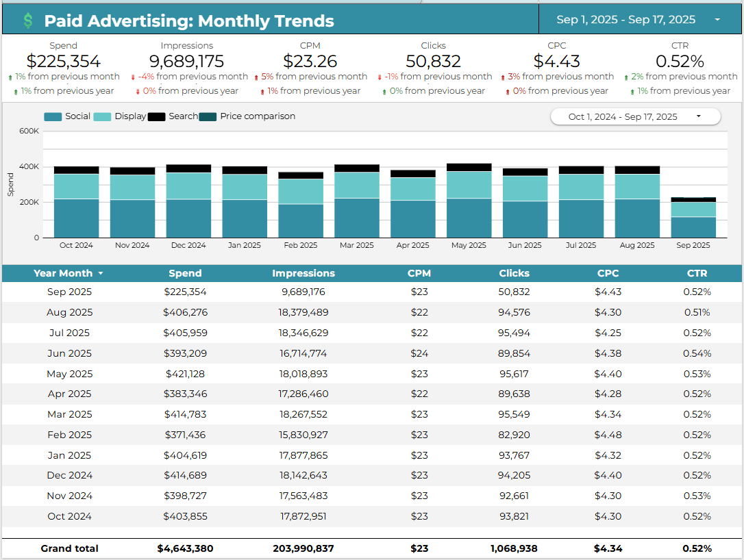This screenshot has width=744, height=560.
Task: Click the May 2025 table row label
Action: 69,374
